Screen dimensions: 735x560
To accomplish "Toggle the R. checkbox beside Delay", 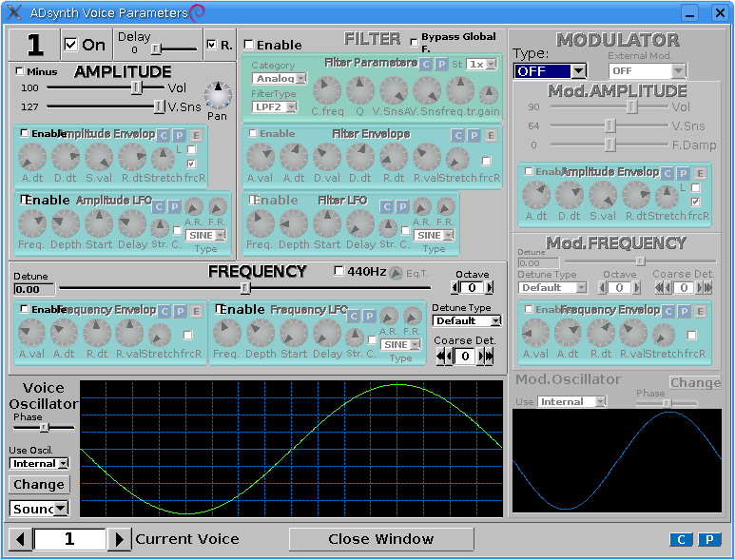I will (x=212, y=45).
